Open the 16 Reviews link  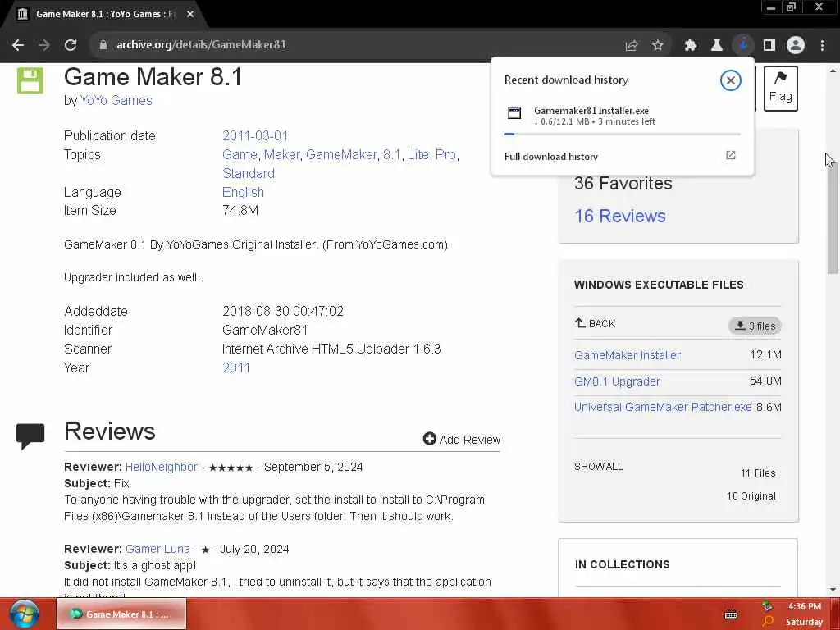pyautogui.click(x=620, y=216)
